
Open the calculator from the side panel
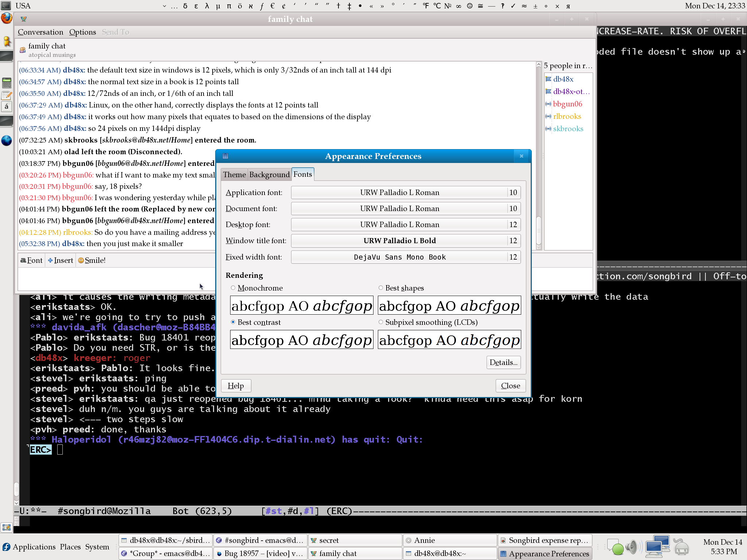(7, 83)
